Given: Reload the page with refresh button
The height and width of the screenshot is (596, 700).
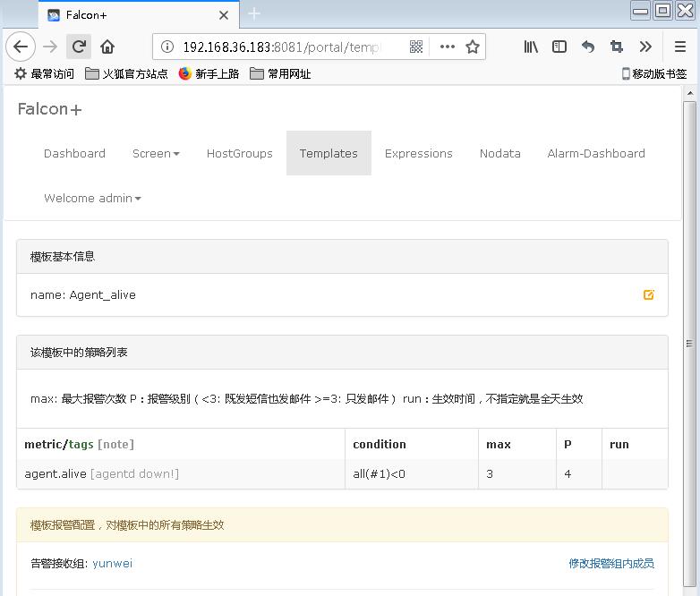Looking at the screenshot, I should click(x=79, y=47).
